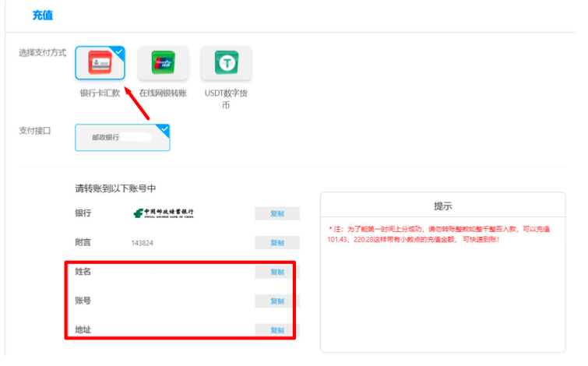Select 邮政银行 as the payment interface

[x=121, y=138]
